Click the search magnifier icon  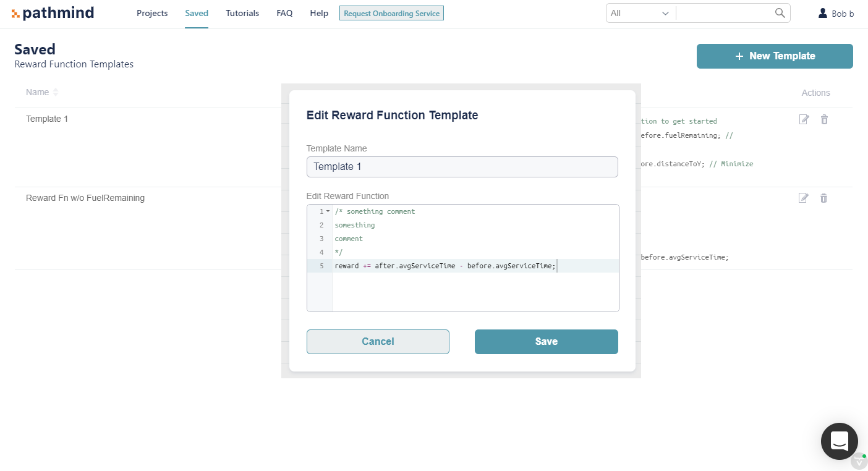[780, 13]
